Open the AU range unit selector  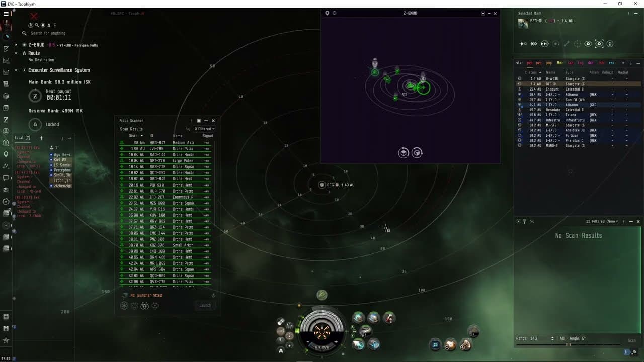[x=562, y=338]
